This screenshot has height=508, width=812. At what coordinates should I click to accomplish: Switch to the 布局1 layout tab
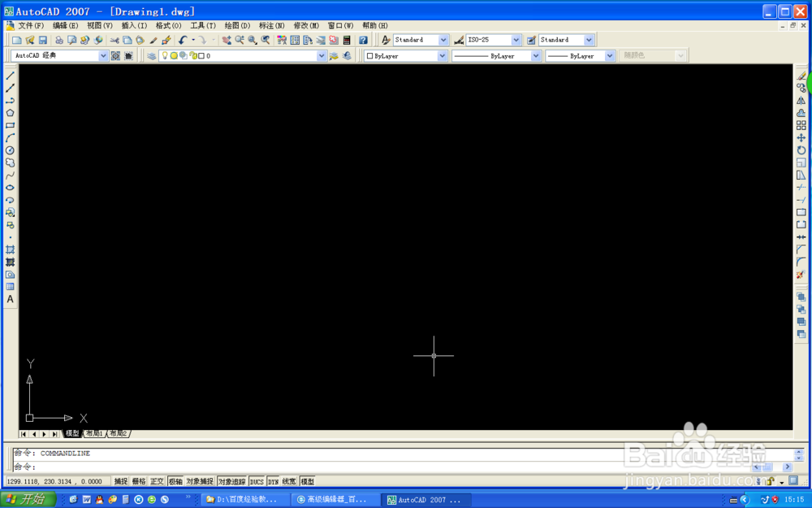click(94, 433)
